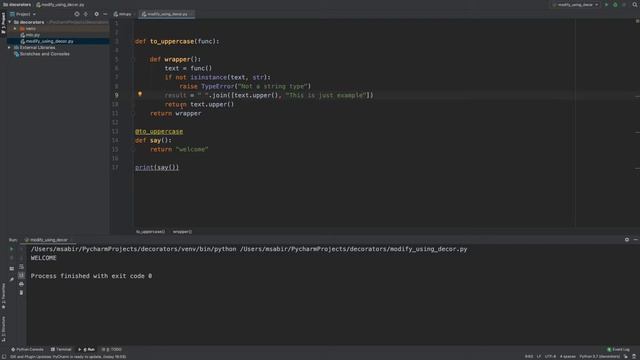Open the Run tool window tab at bottom

(x=87, y=349)
